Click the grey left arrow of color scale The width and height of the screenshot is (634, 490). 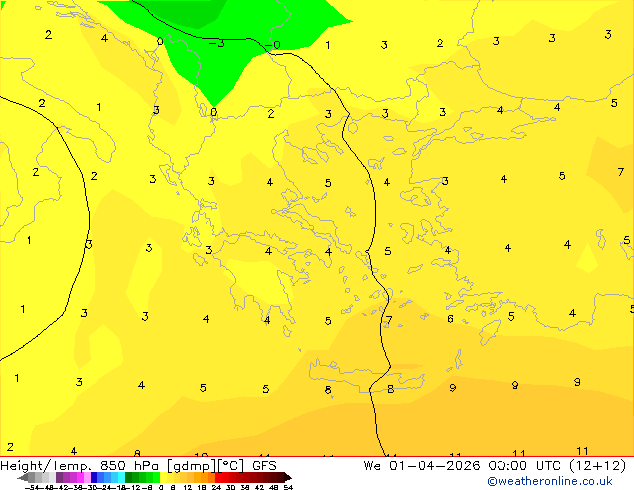click(22, 478)
